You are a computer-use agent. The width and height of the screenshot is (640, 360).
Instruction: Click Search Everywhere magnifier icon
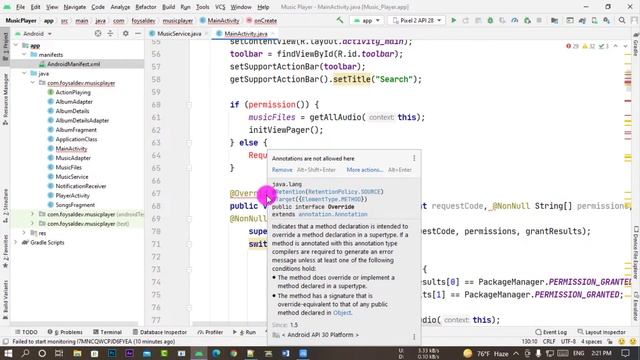click(x=622, y=20)
